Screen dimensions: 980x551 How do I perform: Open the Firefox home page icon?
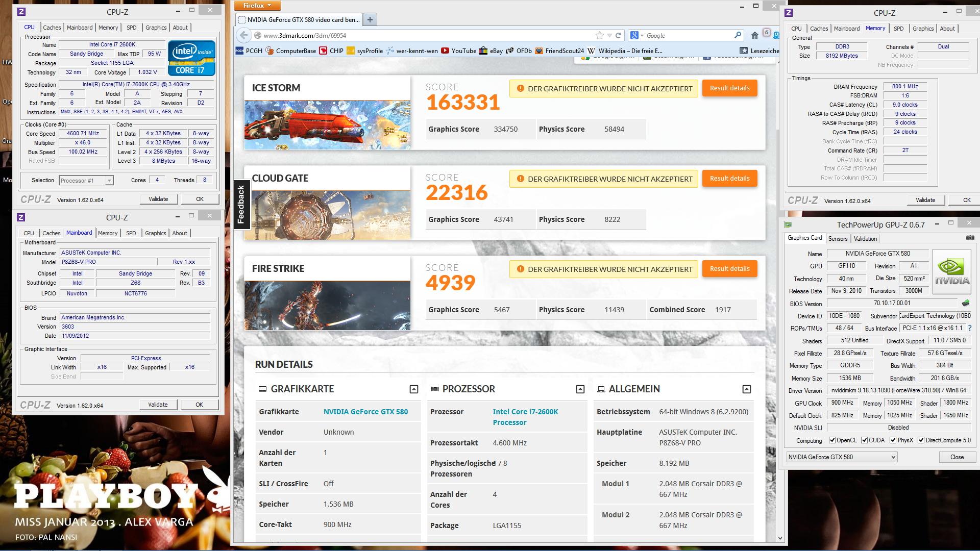coord(755,35)
